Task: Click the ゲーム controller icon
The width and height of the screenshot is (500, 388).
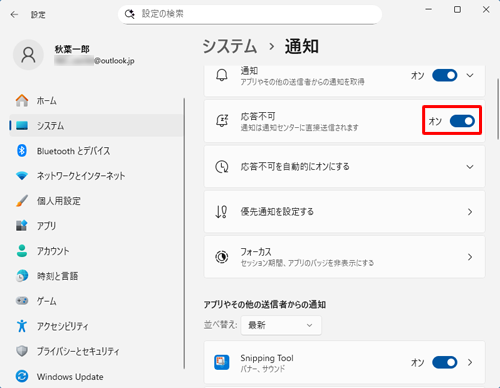Action: click(22, 301)
